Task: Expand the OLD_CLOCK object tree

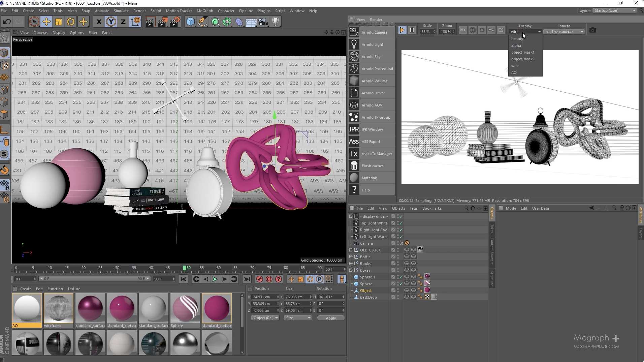Action: click(x=351, y=250)
